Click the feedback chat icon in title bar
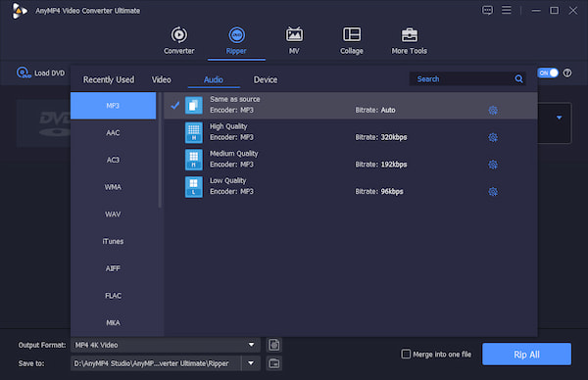Viewport: 588px width, 380px height. (487, 10)
